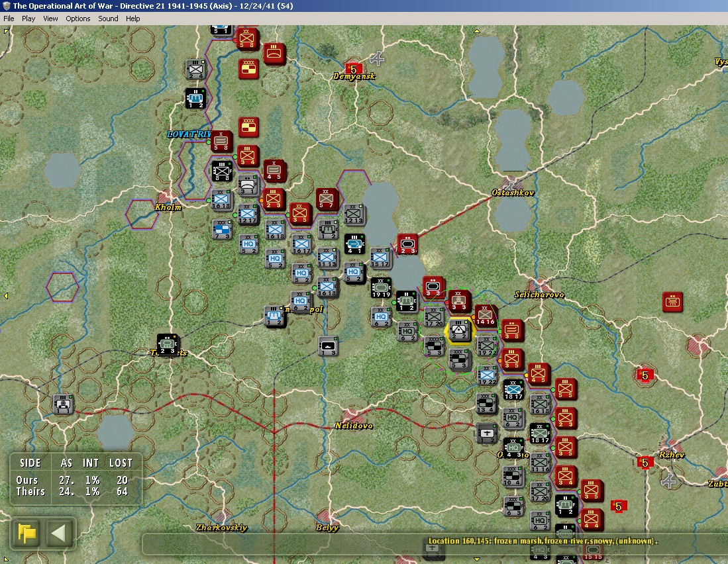This screenshot has height=564, width=728.
Task: Select the gray corps unit 10 4
Action: tap(513, 477)
